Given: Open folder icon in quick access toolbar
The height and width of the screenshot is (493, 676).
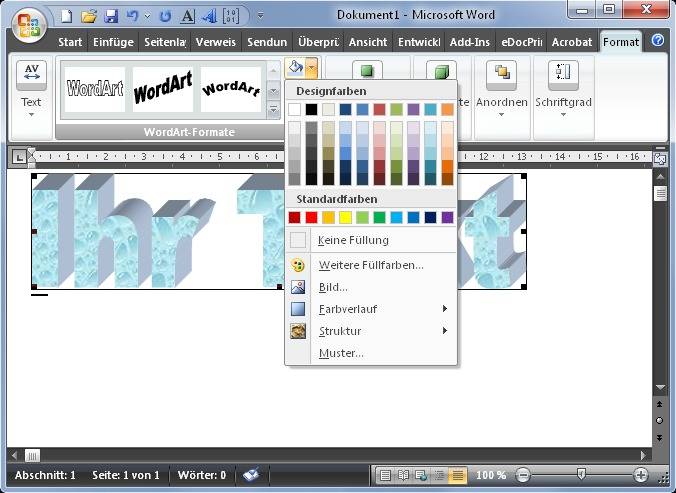Looking at the screenshot, I should pyautogui.click(x=89, y=16).
